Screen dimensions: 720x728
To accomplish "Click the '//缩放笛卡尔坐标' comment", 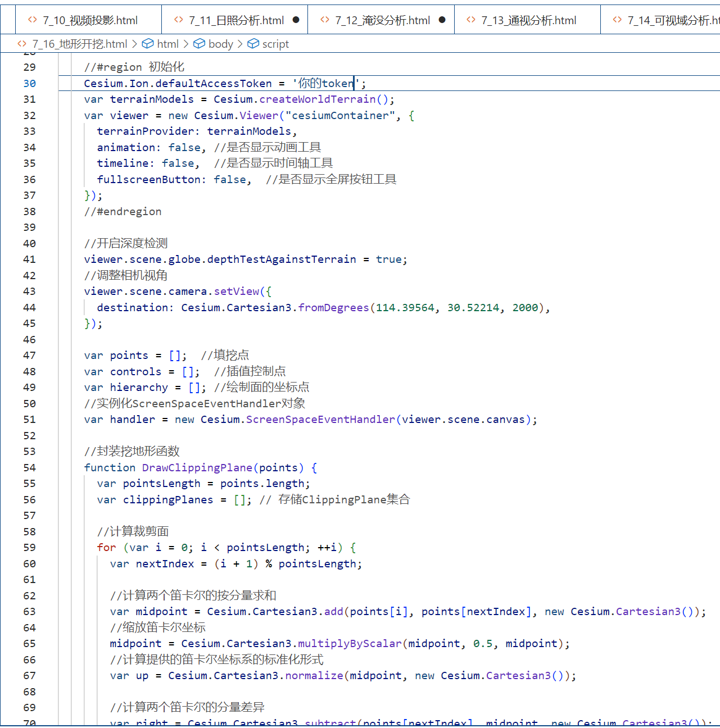I will tap(158, 627).
